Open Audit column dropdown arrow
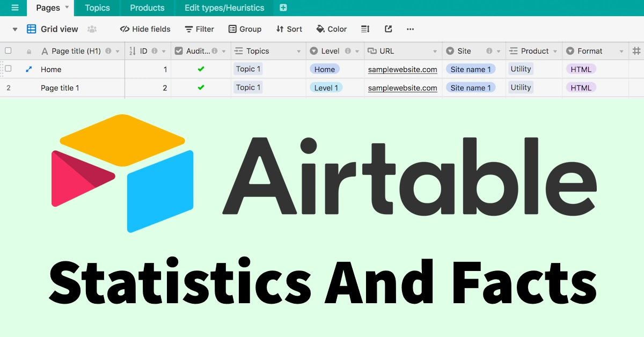Viewport: 644px width, 337px height. tap(224, 52)
